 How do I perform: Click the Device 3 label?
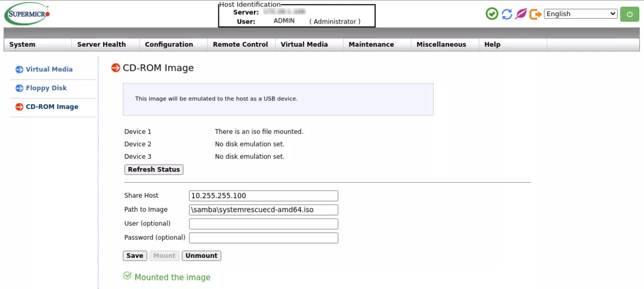click(x=138, y=157)
